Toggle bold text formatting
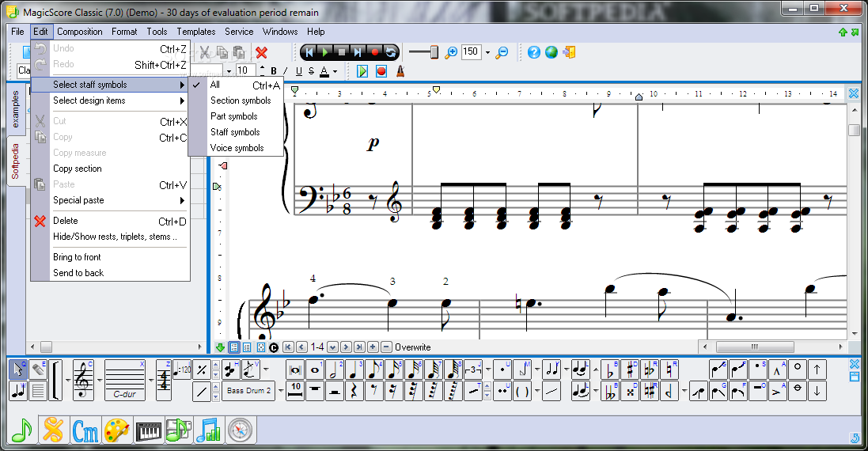The image size is (868, 451). pyautogui.click(x=274, y=71)
